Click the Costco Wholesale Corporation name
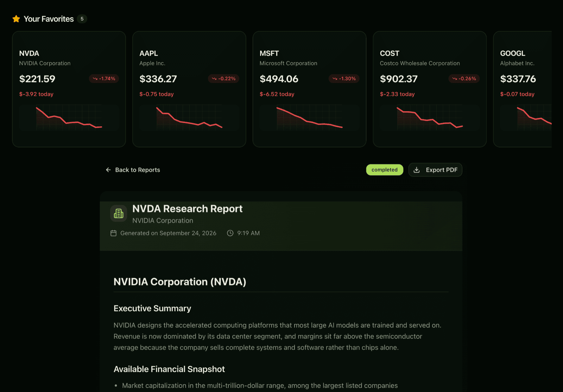 tap(420, 63)
